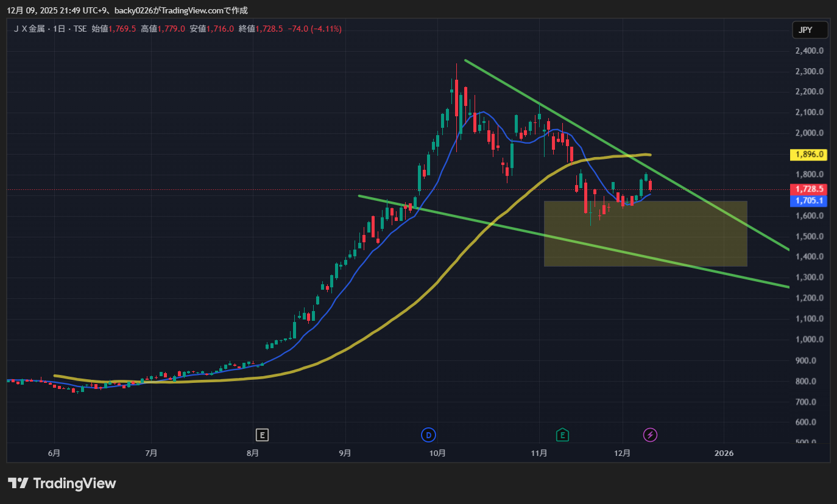Click the JX金属 symbol name in header
Viewport: 837px width, 504px height.
[x=31, y=29]
